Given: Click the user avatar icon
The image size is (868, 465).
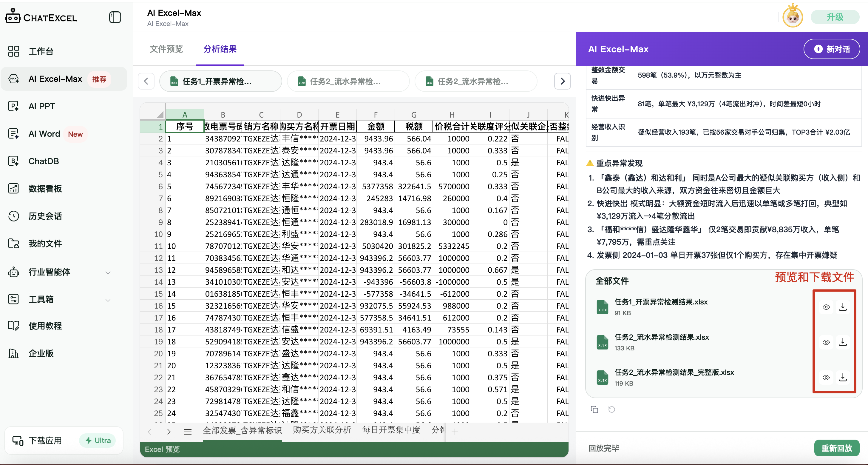Looking at the screenshot, I should point(792,17).
